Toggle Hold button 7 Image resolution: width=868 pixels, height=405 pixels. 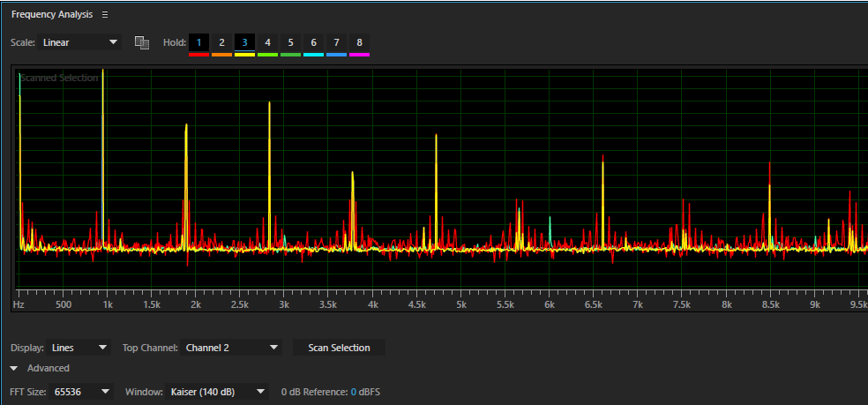(x=337, y=42)
